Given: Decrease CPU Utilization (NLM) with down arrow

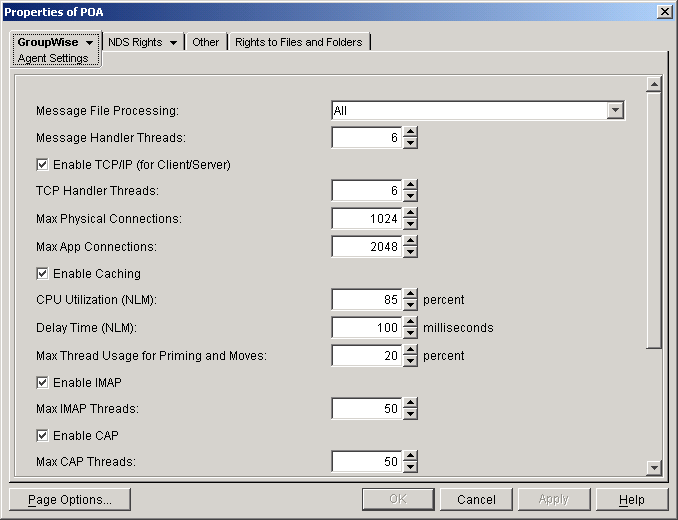Looking at the screenshot, I should (x=410, y=305).
